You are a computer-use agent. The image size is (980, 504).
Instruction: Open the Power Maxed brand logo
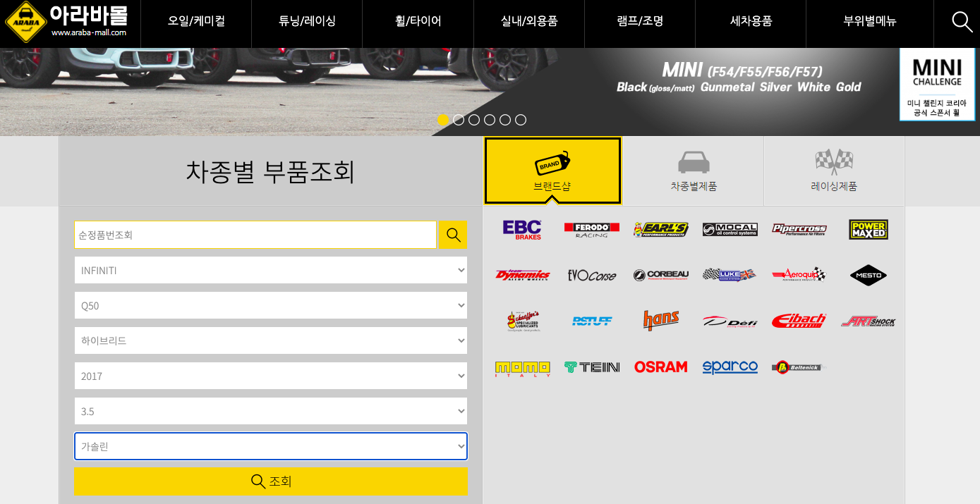869,229
